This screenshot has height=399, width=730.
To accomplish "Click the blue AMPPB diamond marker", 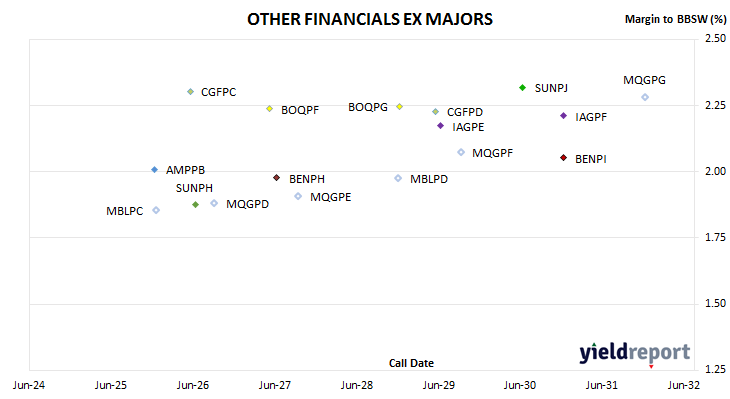I will [x=155, y=169].
